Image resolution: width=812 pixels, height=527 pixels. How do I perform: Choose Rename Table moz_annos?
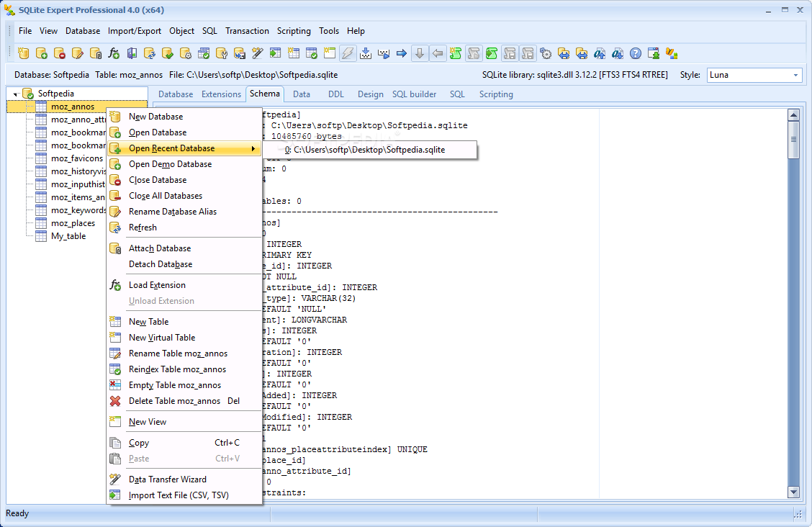[184, 353]
